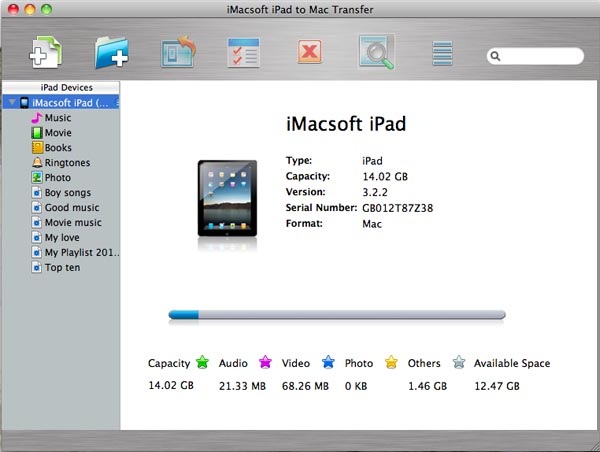600x452 pixels.
Task: Click the yellow minimize window button
Action: [30, 9]
